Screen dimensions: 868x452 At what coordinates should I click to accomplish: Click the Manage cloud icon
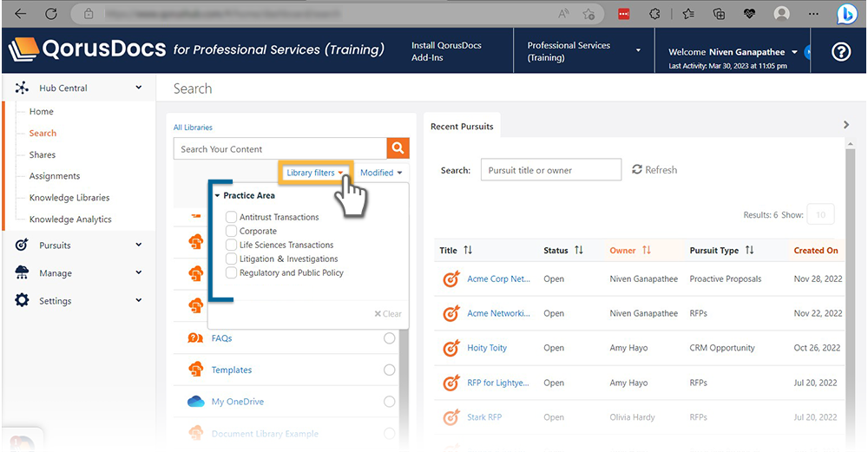22,272
